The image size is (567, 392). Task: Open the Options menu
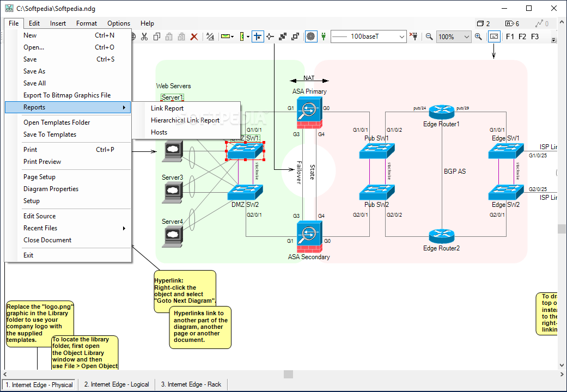[x=119, y=23]
